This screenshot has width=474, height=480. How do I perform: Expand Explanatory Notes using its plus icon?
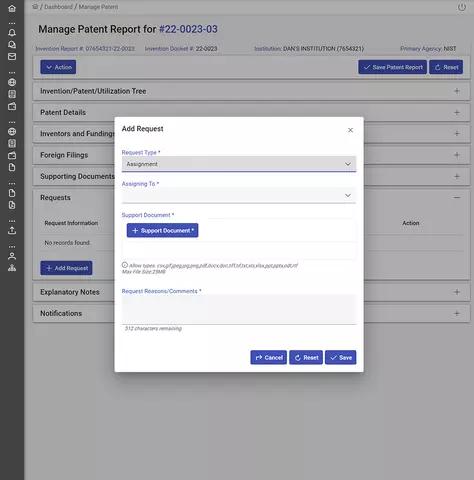(x=457, y=292)
